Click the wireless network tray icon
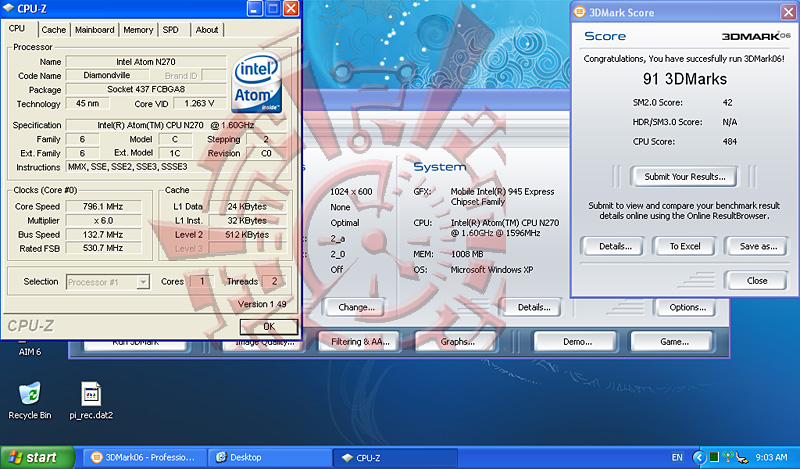The image size is (800, 469). point(728,457)
